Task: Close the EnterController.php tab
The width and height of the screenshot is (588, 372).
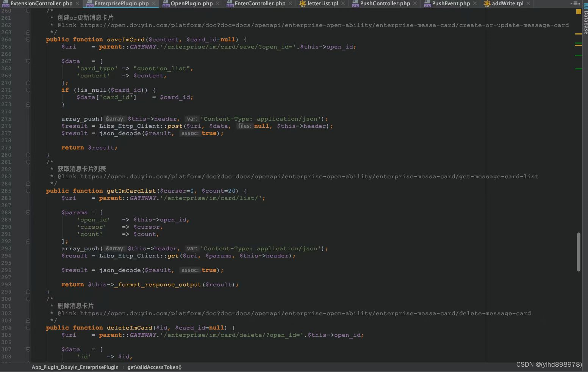Action: coord(290,3)
